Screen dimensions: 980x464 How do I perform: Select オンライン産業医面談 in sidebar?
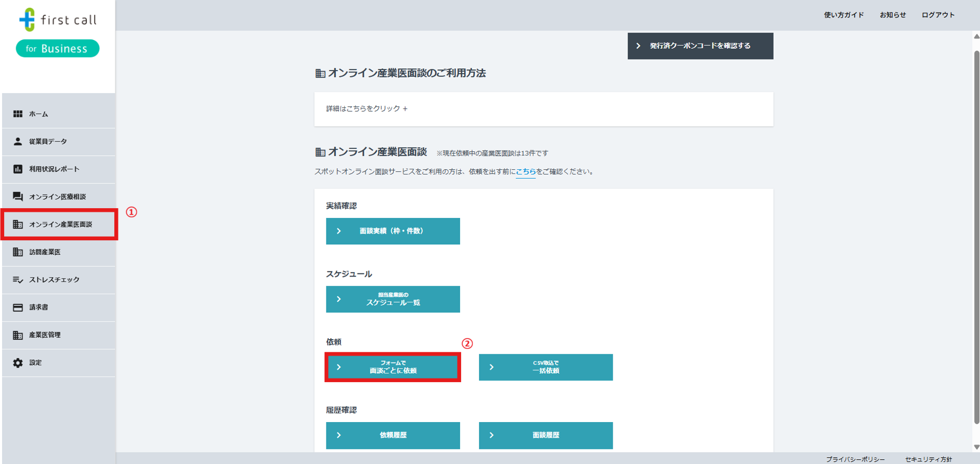point(58,224)
